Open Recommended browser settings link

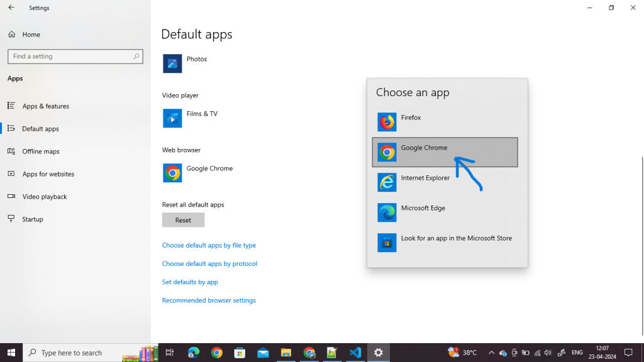pos(209,300)
